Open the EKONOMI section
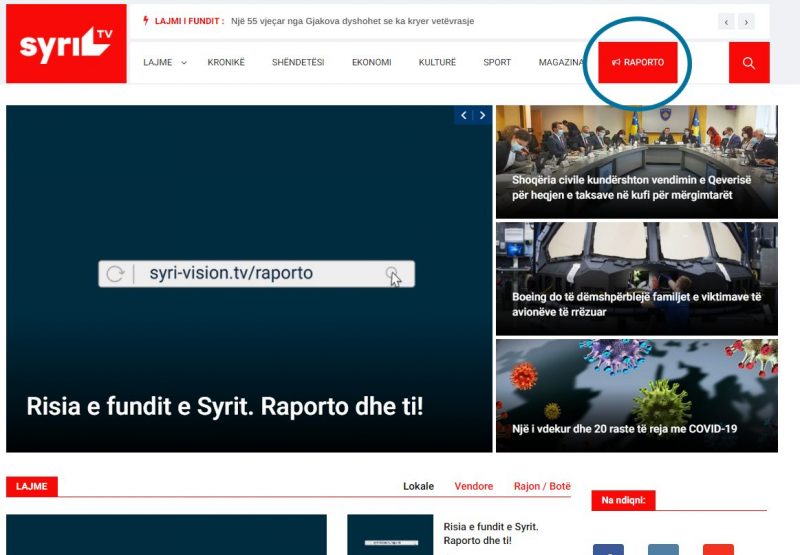The height and width of the screenshot is (555, 800). 371,62
